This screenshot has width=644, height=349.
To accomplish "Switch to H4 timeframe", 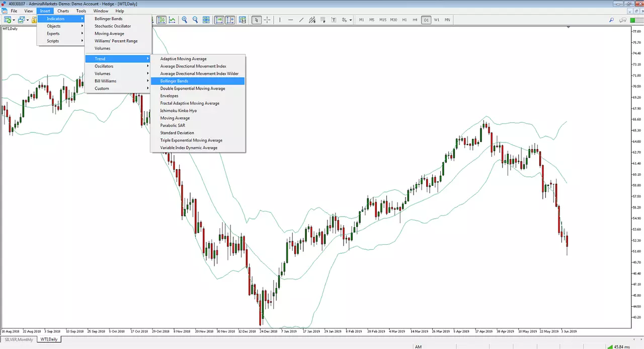I will point(415,20).
